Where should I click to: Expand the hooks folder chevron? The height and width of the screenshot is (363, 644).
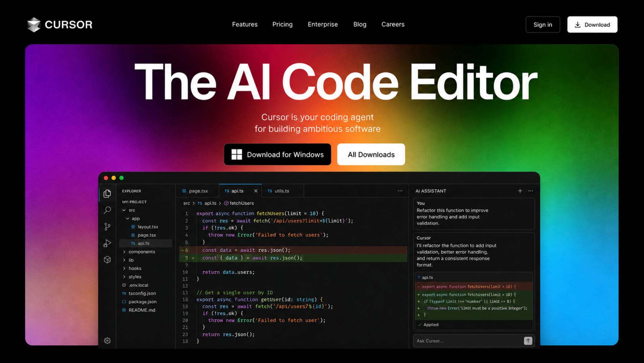124,268
